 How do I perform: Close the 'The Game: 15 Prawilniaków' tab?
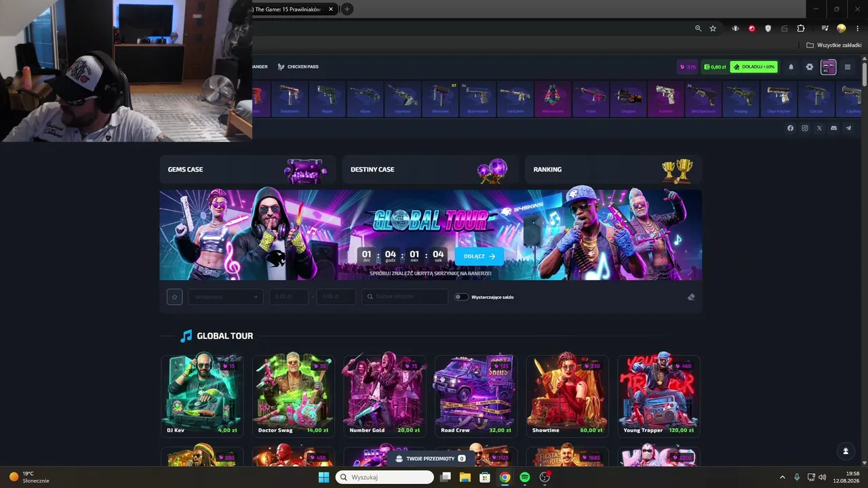[331, 9]
